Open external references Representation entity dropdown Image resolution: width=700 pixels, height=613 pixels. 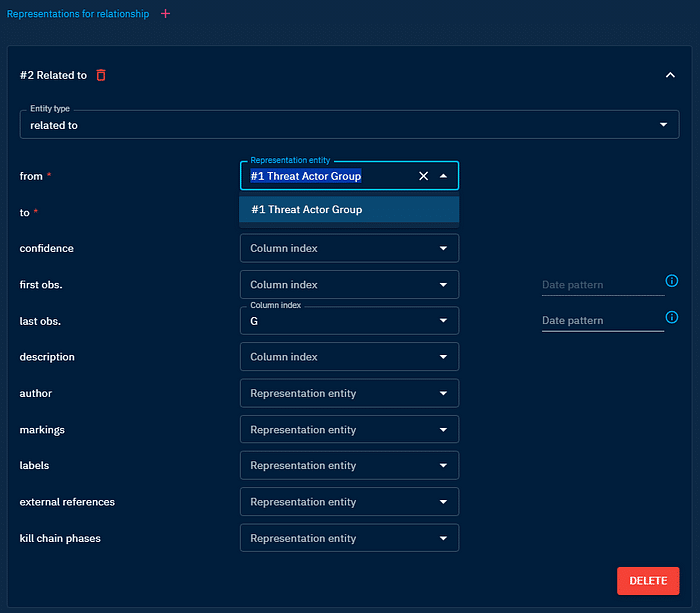pyautogui.click(x=349, y=502)
